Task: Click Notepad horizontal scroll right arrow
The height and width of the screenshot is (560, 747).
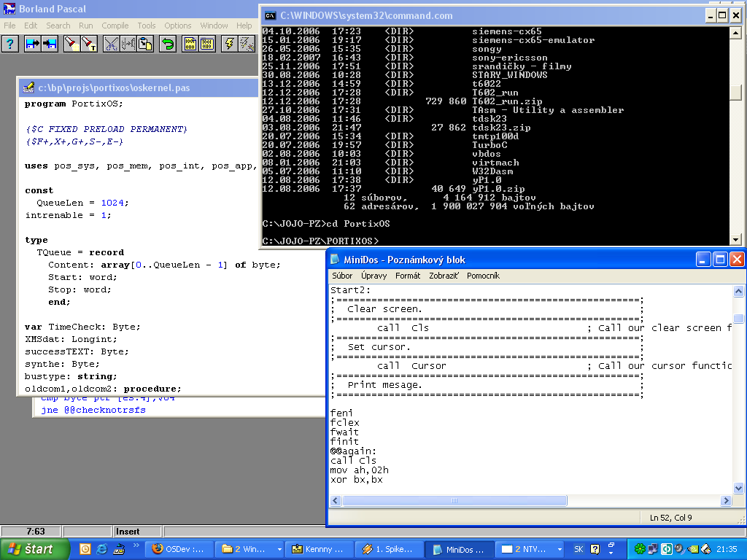Action: pos(726,500)
